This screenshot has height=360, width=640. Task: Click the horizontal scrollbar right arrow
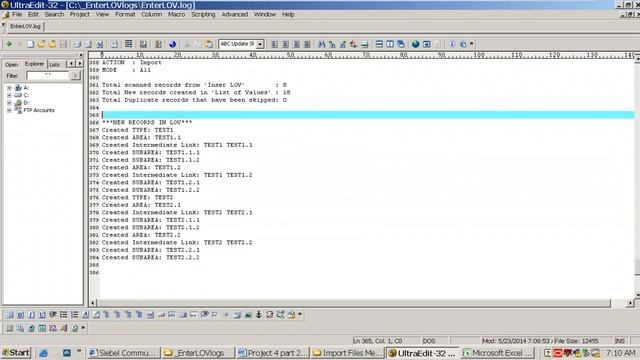[630, 303]
